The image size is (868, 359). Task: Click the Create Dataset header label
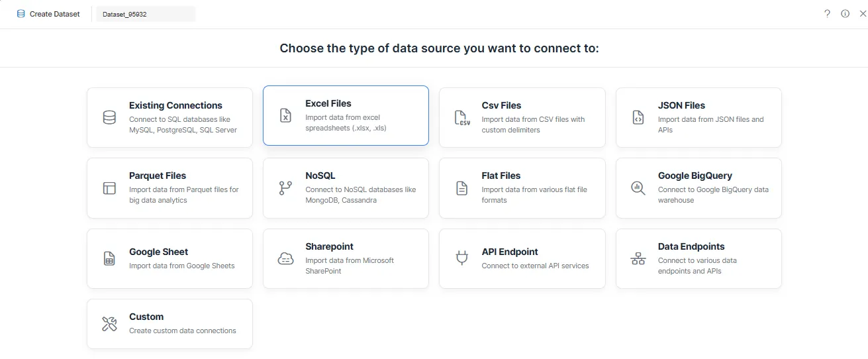coord(55,14)
